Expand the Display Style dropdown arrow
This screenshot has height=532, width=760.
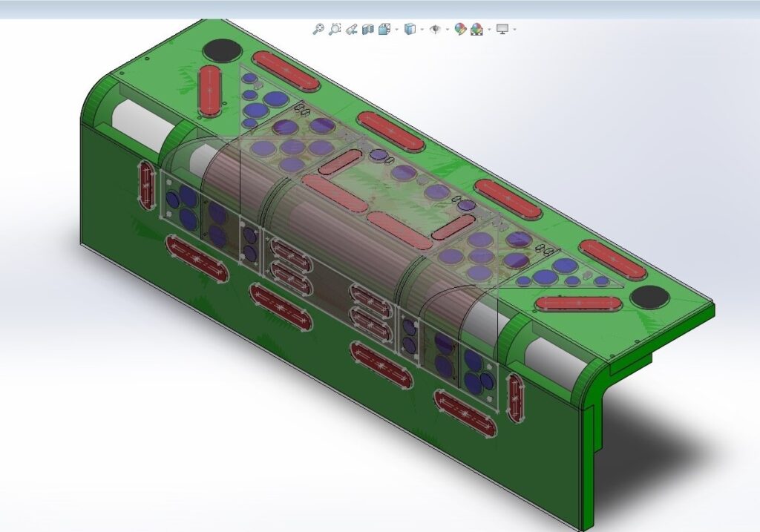pos(422,30)
